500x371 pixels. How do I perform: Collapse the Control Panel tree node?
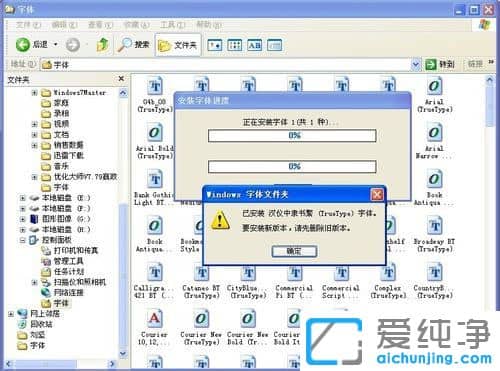coord(22,240)
